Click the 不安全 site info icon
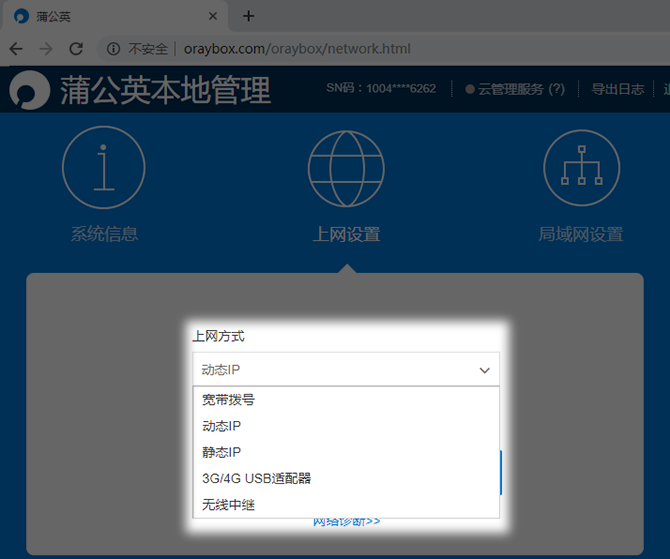This screenshot has width=670, height=559. click(x=113, y=49)
